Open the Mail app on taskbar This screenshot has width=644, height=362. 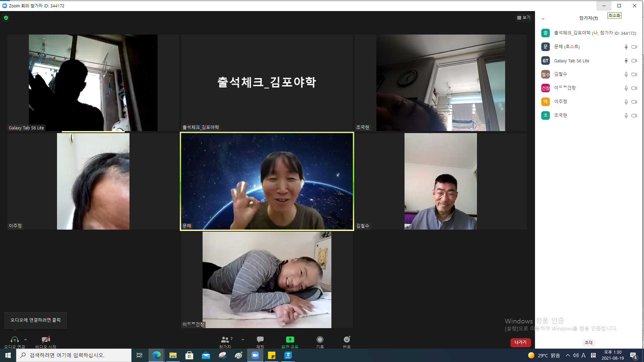[206, 355]
